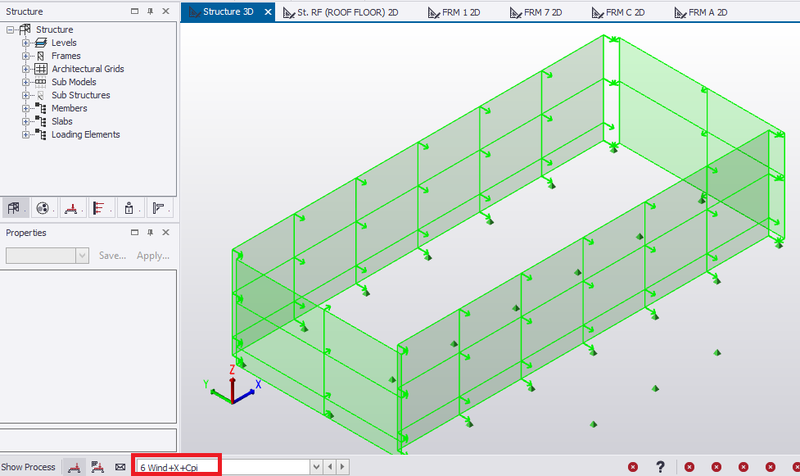Switch to the St. RF (ROOF FLOOR) 2D tab
The height and width of the screenshot is (476, 800).
pyautogui.click(x=341, y=12)
